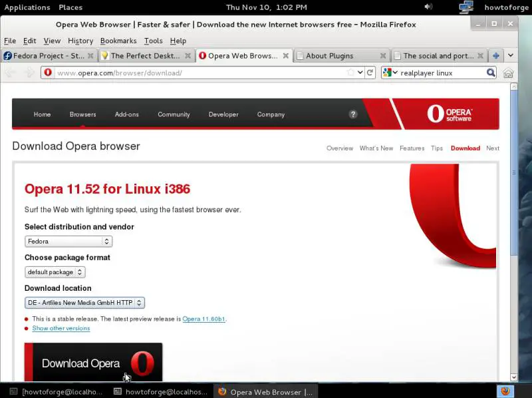Go to Browsers in Opera site navigation
Screen dimensions: 532x398
pyautogui.click(x=82, y=114)
